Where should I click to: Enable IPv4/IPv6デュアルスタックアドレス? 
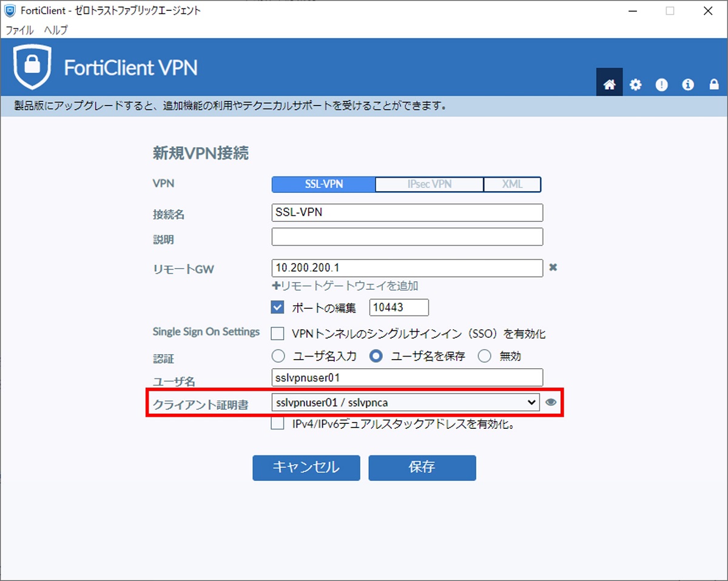(x=277, y=425)
